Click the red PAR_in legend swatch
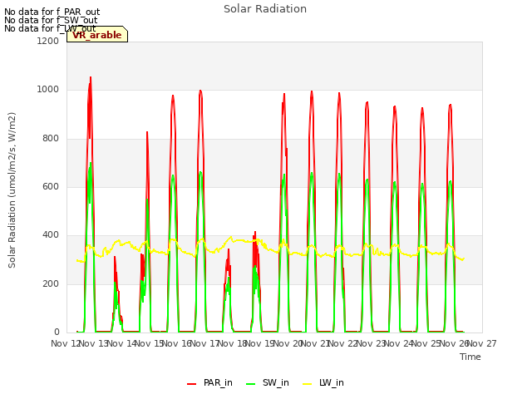 pos(192,384)
